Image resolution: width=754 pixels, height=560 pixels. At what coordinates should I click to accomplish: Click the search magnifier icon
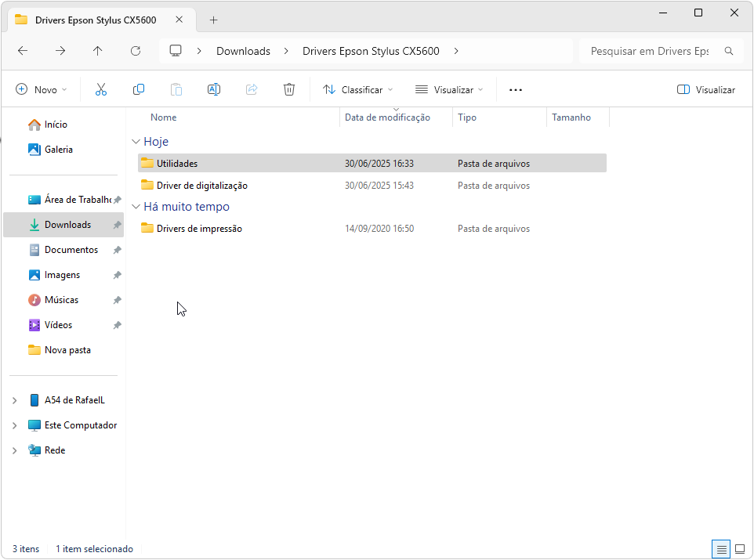(729, 51)
